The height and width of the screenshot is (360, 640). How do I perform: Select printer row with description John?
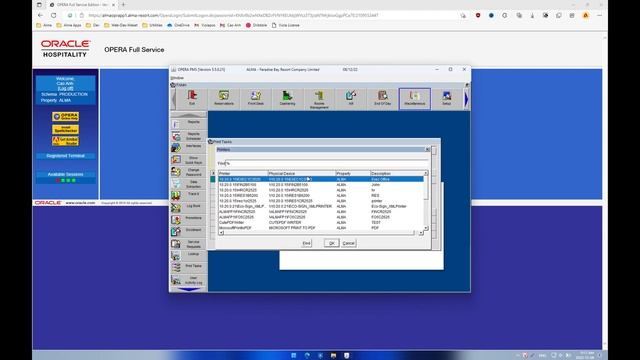coord(320,185)
